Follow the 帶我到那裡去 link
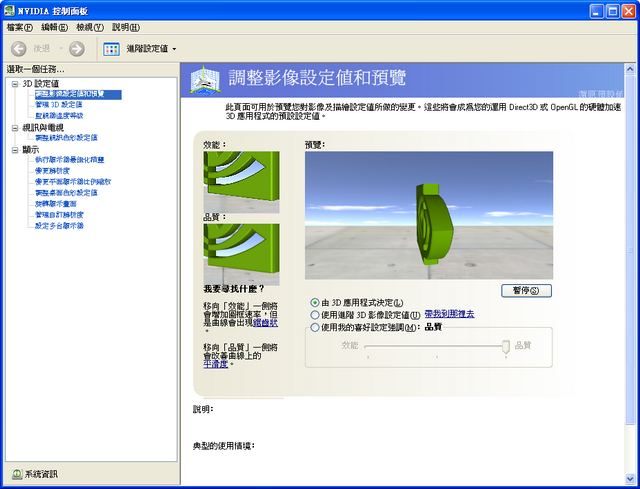The width and height of the screenshot is (640, 489). pos(449,314)
